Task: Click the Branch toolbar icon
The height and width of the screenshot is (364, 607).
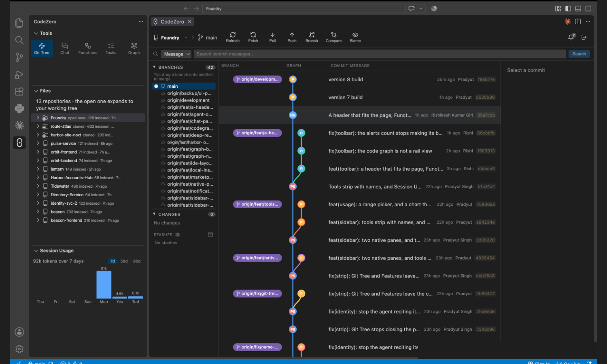Action: coord(312,37)
